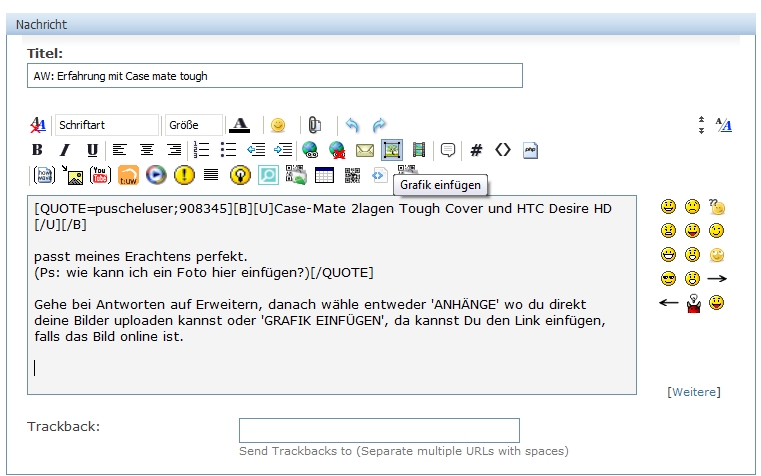Insert a table
The width and height of the screenshot is (761, 476).
324,175
